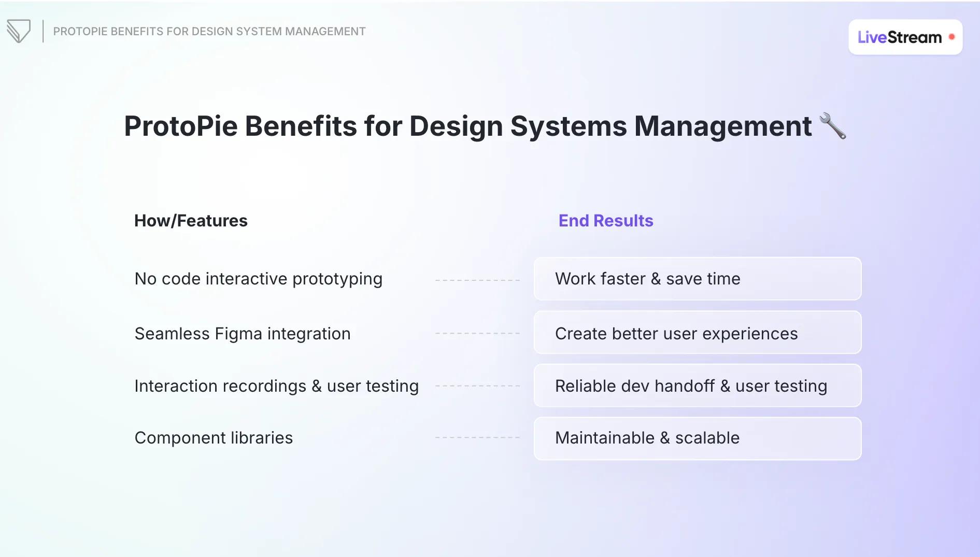The image size is (980, 557).
Task: Toggle the 'Work faster & save time' card
Action: [697, 279]
